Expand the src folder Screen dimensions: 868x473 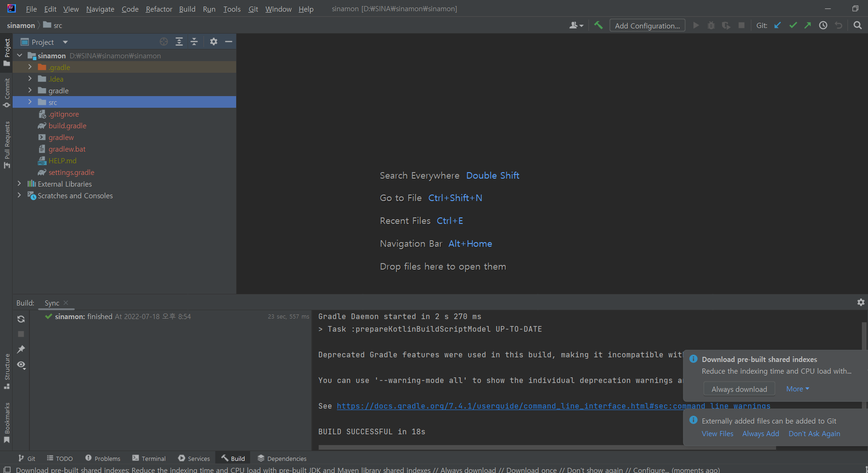coord(30,102)
